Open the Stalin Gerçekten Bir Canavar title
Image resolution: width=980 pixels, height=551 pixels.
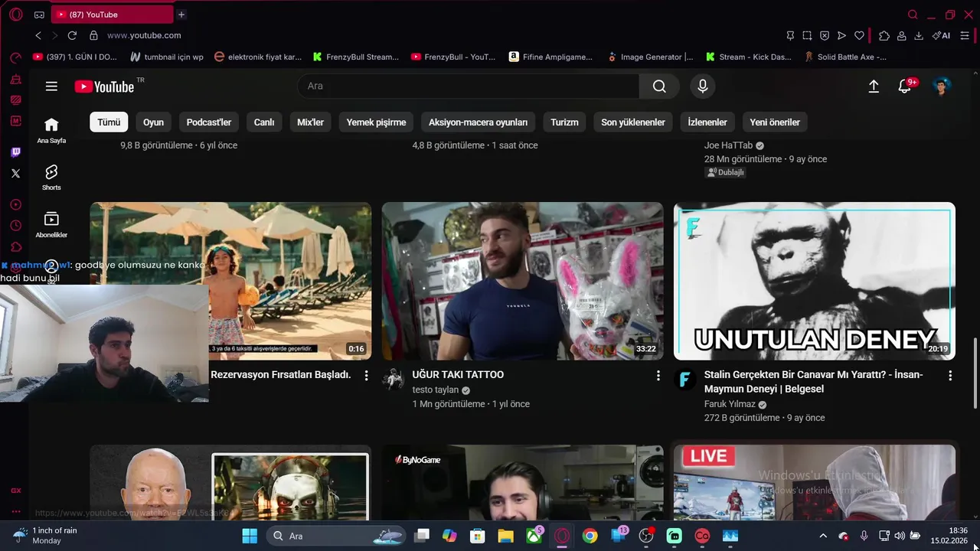814,382
